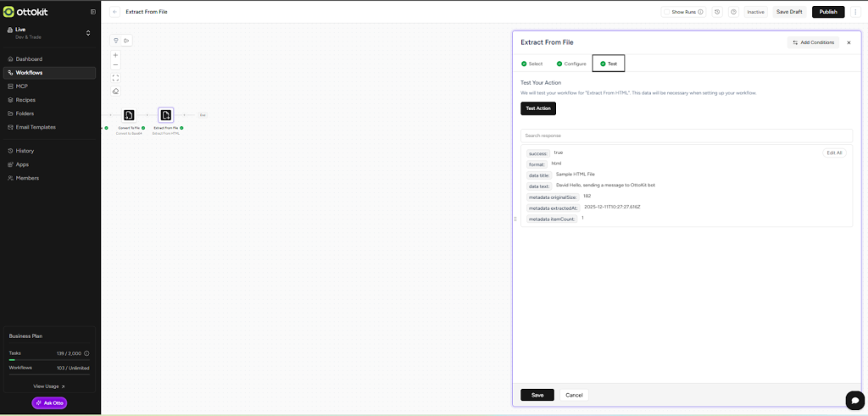The height and width of the screenshot is (416, 868).
Task: Zoom out on the workflow canvas
Action: (x=116, y=64)
